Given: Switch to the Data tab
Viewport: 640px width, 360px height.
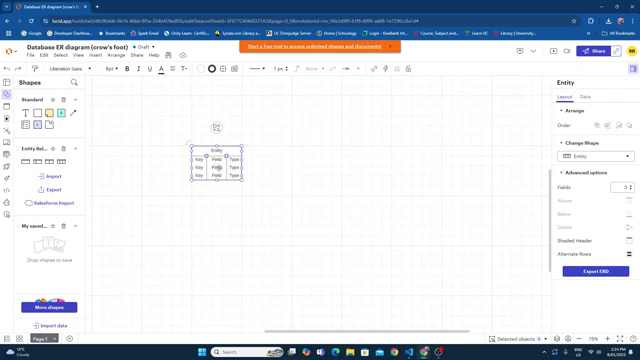Looking at the screenshot, I should click(585, 97).
